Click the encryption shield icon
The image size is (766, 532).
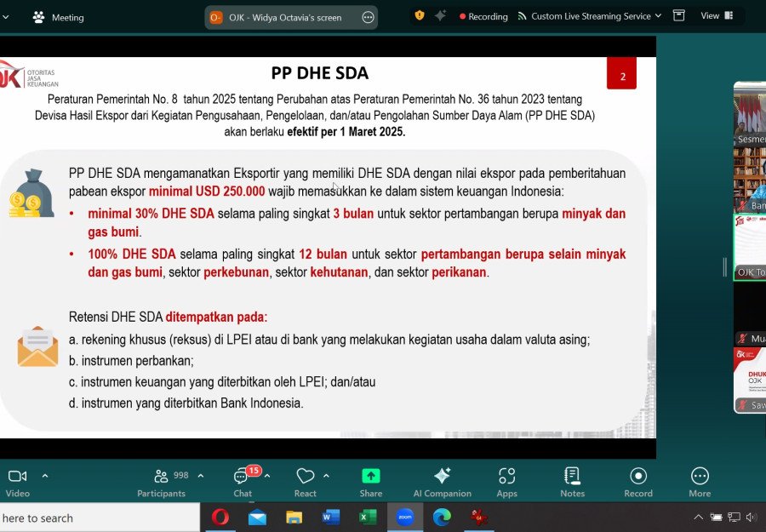419,15
